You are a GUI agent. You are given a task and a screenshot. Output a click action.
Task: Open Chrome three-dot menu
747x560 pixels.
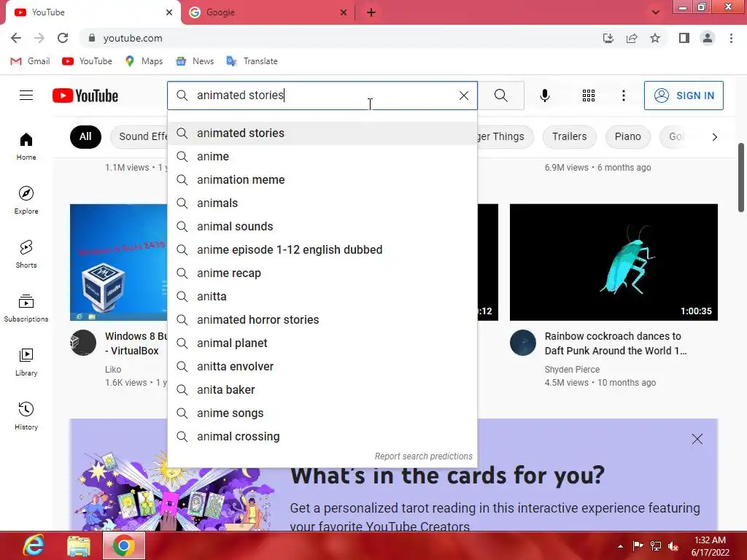(x=731, y=38)
